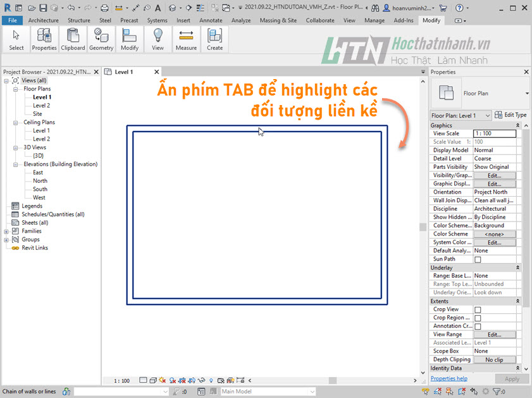The width and height of the screenshot is (532, 398).
Task: Open the Geometry ribbon panel
Action: coord(101,40)
